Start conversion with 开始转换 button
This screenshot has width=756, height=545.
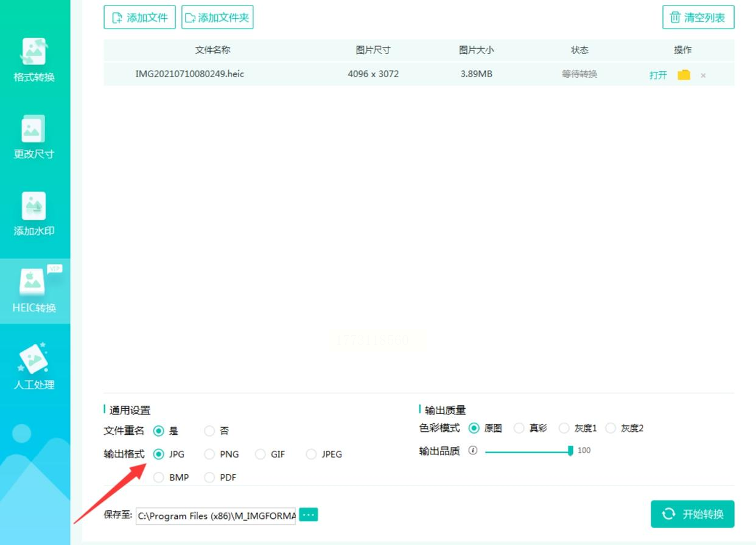[693, 514]
